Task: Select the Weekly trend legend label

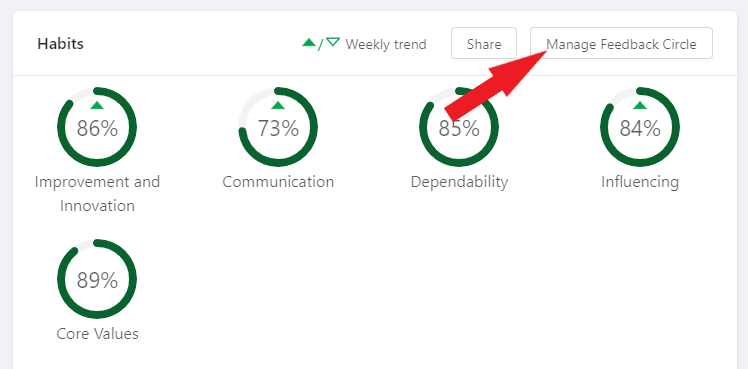Action: (386, 44)
